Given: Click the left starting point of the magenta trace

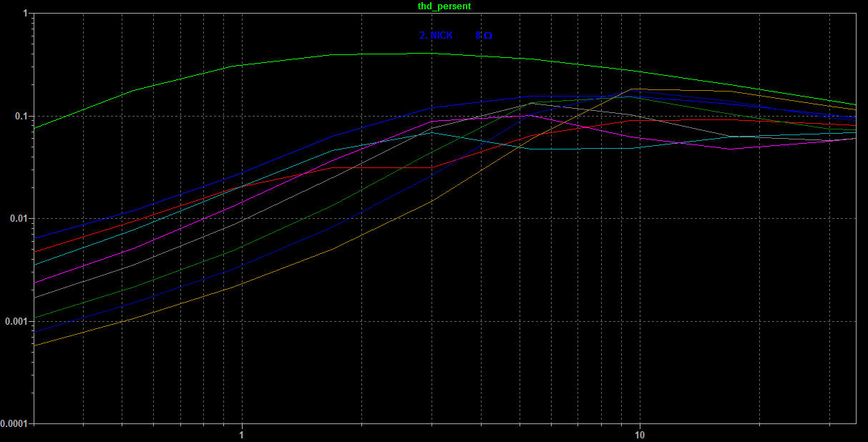Looking at the screenshot, I should 35,283.
